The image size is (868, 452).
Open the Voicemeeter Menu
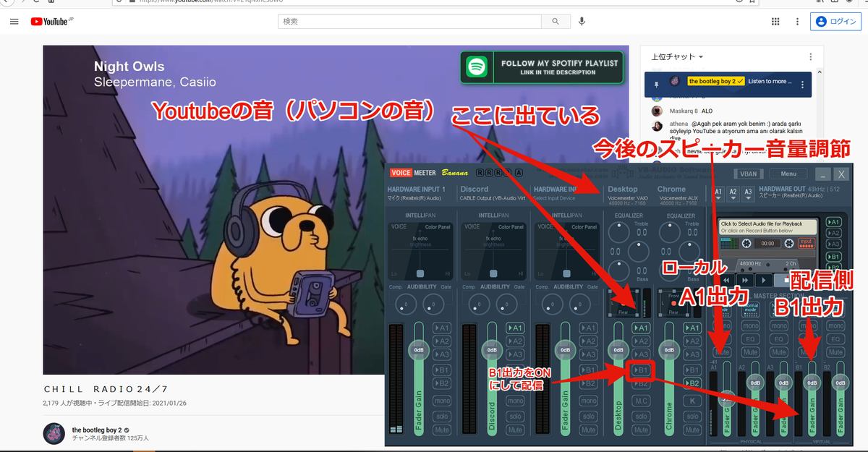(x=788, y=174)
